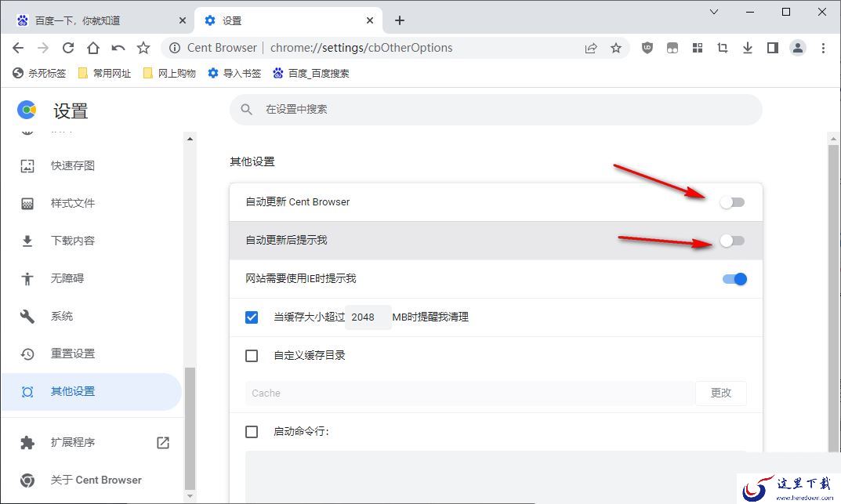Image resolution: width=841 pixels, height=504 pixels.
Task: Open the user profile avatar icon
Action: (x=798, y=48)
